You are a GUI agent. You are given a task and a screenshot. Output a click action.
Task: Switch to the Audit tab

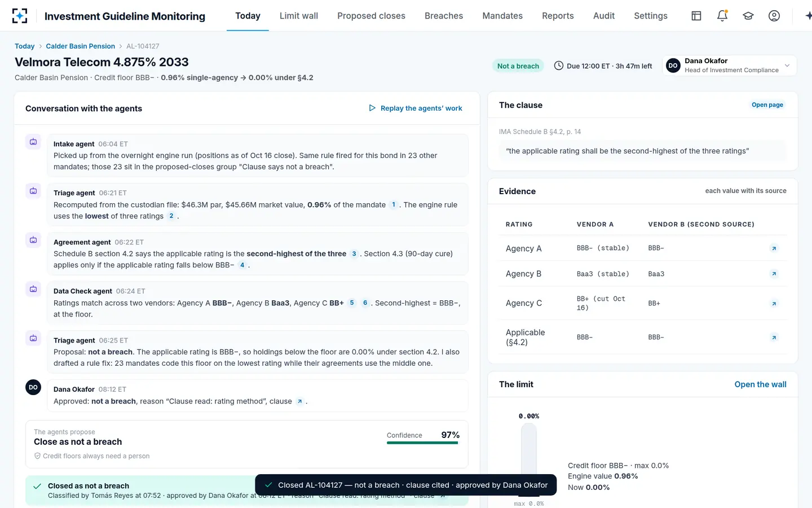coord(604,16)
